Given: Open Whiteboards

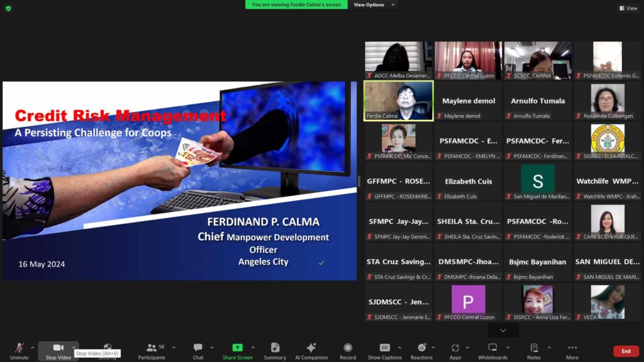Looking at the screenshot, I should [x=492, y=351].
